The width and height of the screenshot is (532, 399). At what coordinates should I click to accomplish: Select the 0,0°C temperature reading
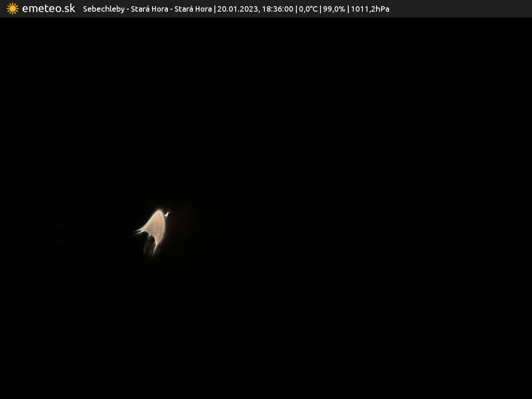[308, 9]
